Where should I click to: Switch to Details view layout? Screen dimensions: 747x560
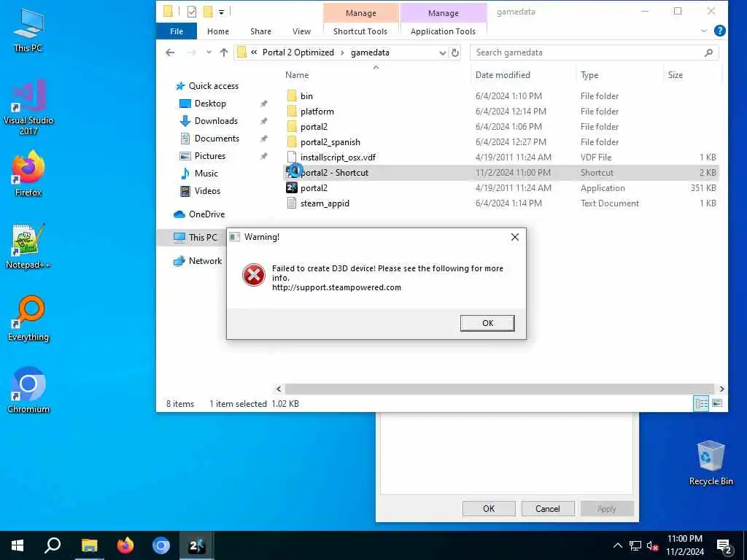[701, 403]
